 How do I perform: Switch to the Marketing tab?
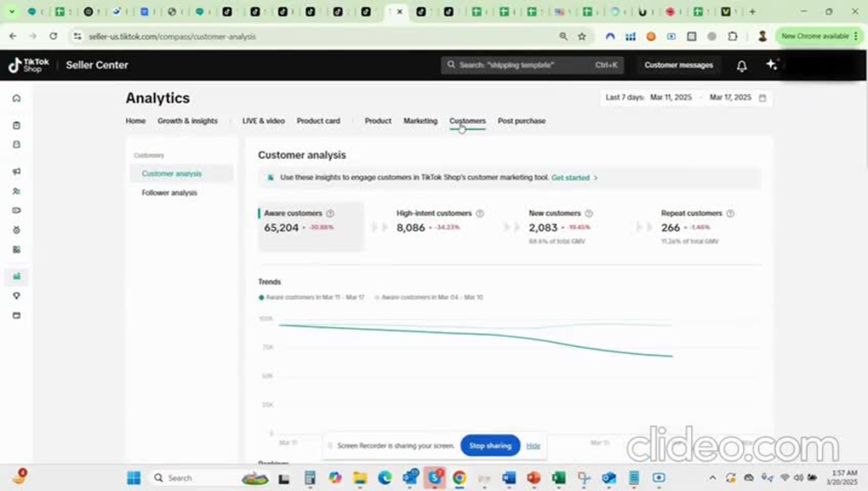[420, 121]
